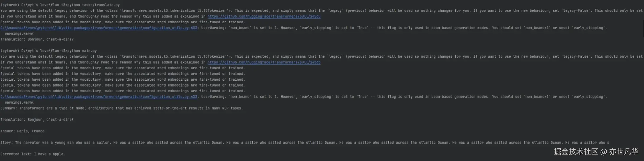Open first configuration_utils.py:453 file path link
The width and height of the screenshot is (644, 161).
tap(99, 28)
